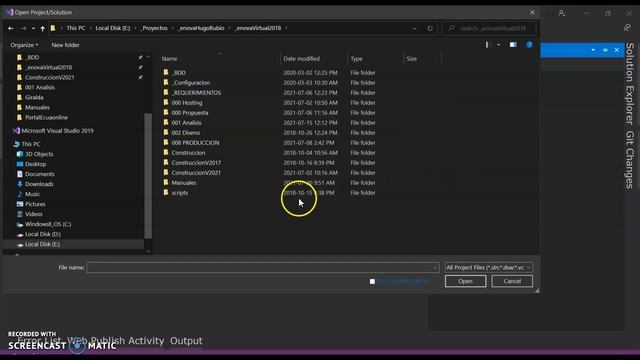Go up one folder level

tap(42, 28)
